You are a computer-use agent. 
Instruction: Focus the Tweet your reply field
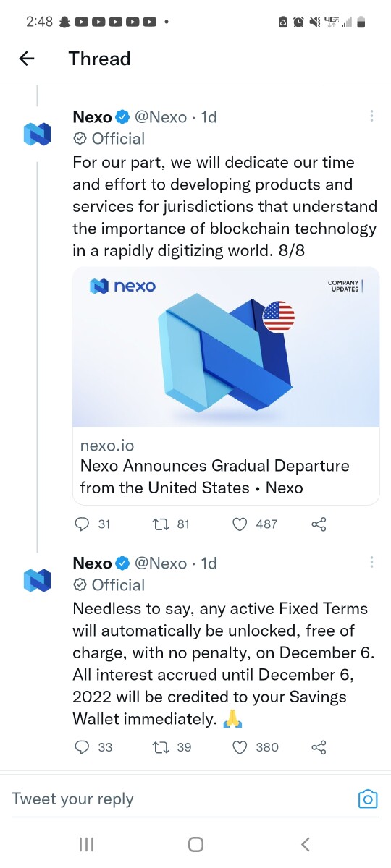point(181,799)
